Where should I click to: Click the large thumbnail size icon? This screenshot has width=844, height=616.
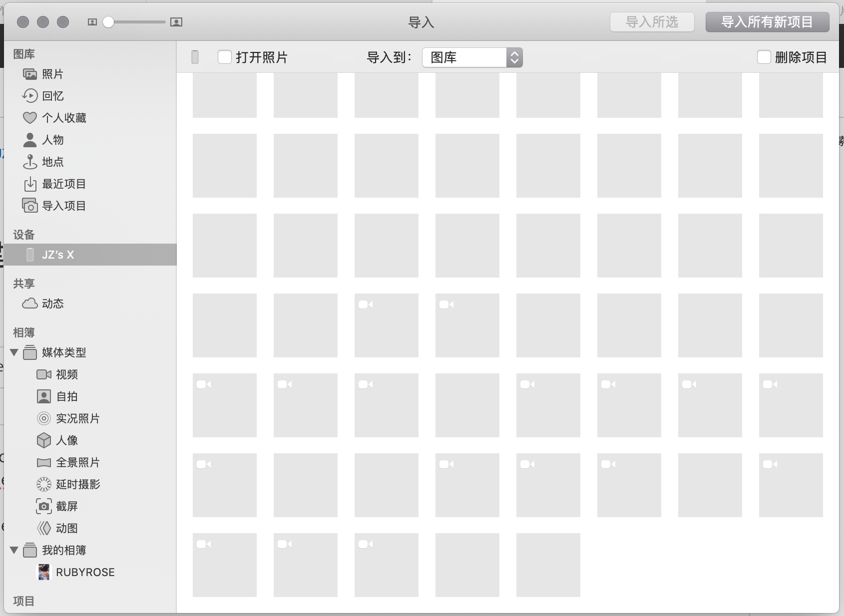click(176, 22)
